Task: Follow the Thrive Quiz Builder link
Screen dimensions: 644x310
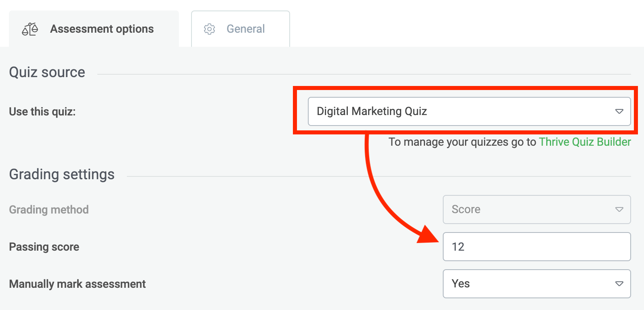Action: point(585,142)
